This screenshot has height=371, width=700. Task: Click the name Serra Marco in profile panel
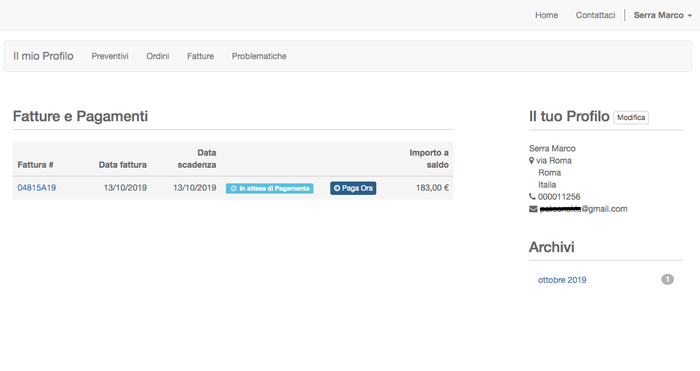tap(552, 148)
